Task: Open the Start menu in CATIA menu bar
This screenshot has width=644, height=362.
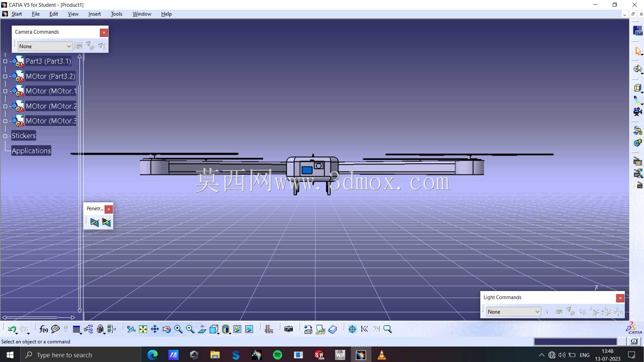Action: [16, 14]
